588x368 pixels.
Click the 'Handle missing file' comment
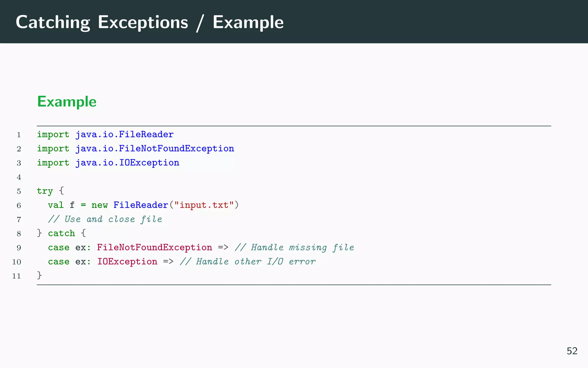tap(294, 248)
